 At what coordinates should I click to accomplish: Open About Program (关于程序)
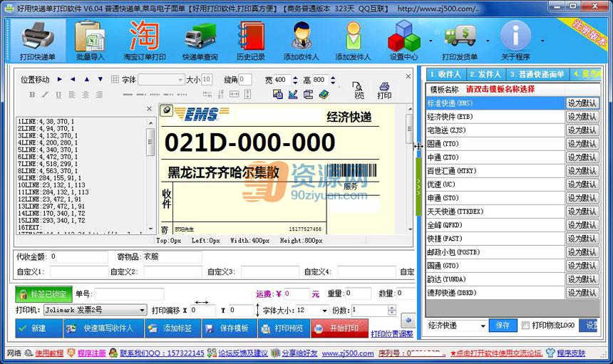[515, 40]
